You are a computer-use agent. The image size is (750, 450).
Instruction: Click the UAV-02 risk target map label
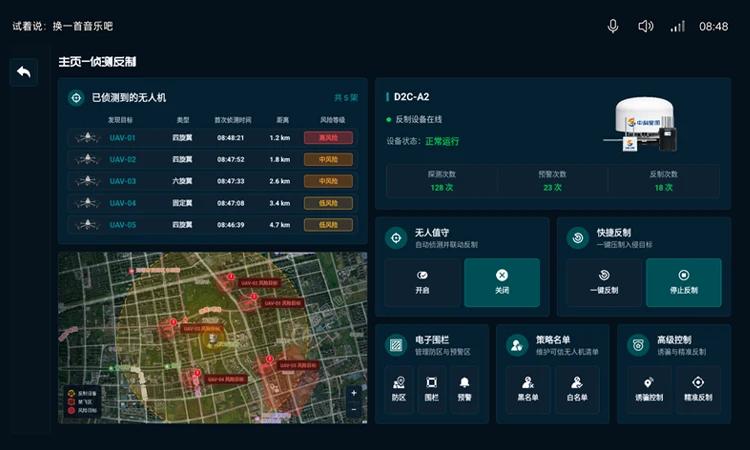click(259, 283)
